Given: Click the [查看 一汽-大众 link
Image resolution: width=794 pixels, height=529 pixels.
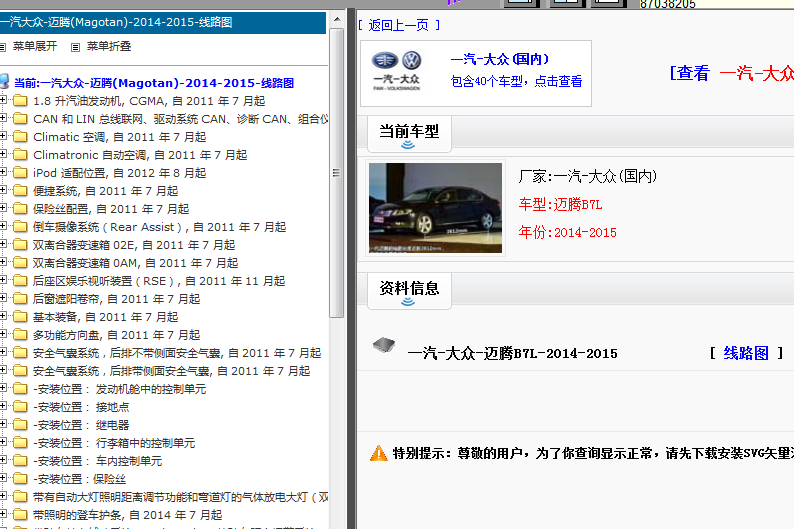Looking at the screenshot, I should [x=732, y=73].
